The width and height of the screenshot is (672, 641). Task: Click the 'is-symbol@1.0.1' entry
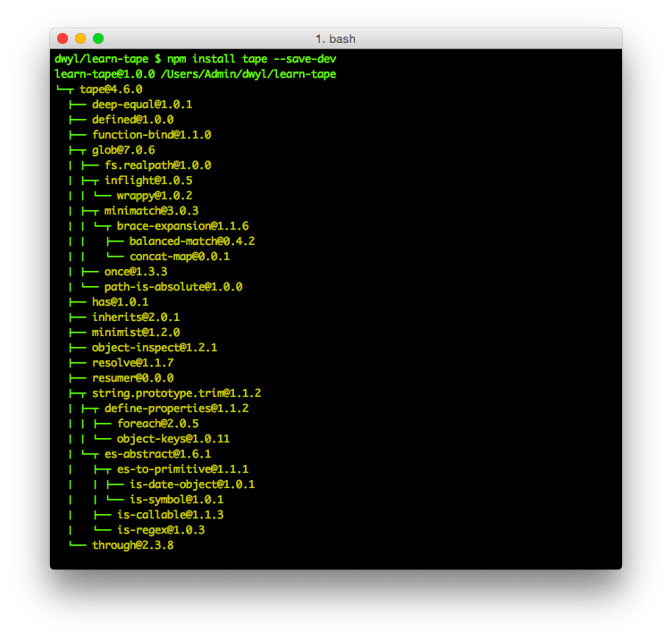177,500
